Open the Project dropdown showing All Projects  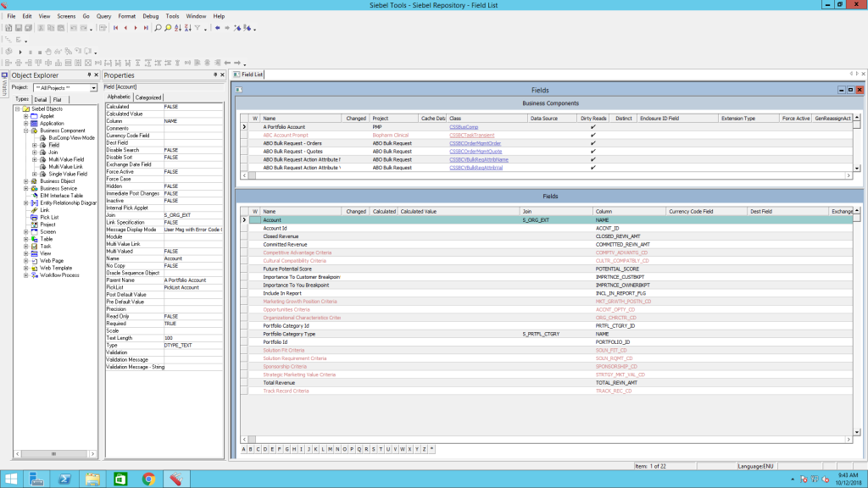[94, 87]
